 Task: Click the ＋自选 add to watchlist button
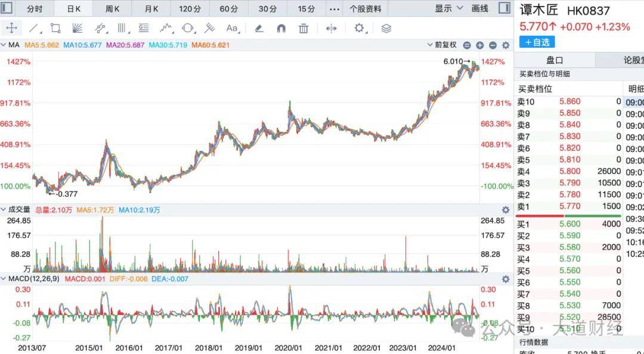(537, 42)
